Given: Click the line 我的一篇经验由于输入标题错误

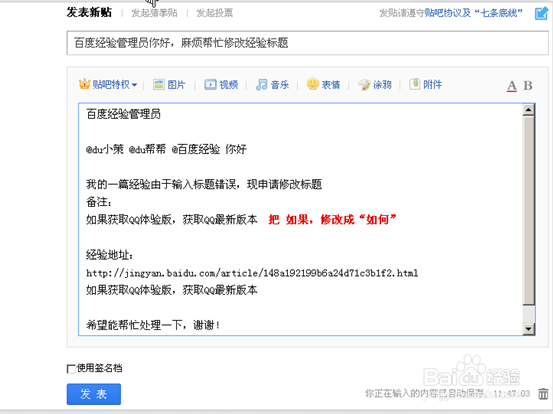Looking at the screenshot, I should click(x=204, y=184).
